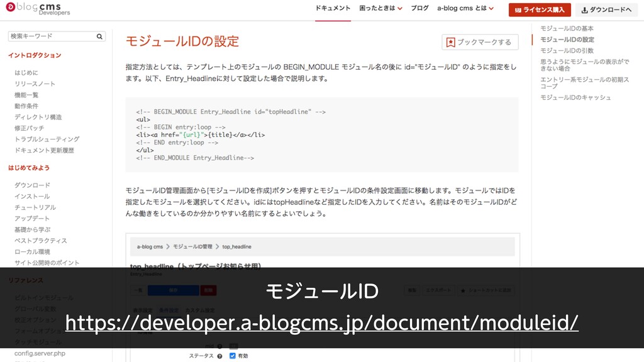This screenshot has height=362, width=644.
Task: Jump to エントリー系モジュールの初期スコープ
Action: pos(584,83)
